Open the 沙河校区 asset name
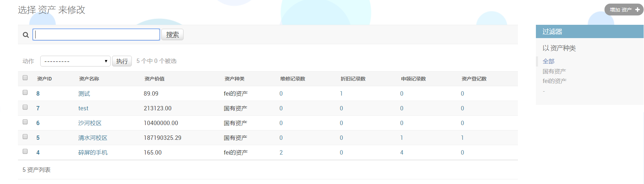 coord(90,123)
